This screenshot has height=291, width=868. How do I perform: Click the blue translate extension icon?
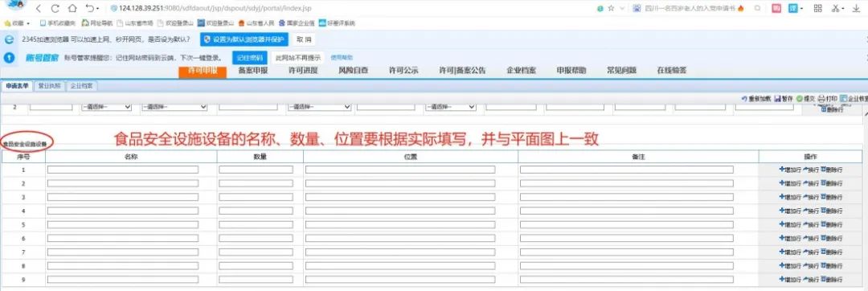coord(792,8)
